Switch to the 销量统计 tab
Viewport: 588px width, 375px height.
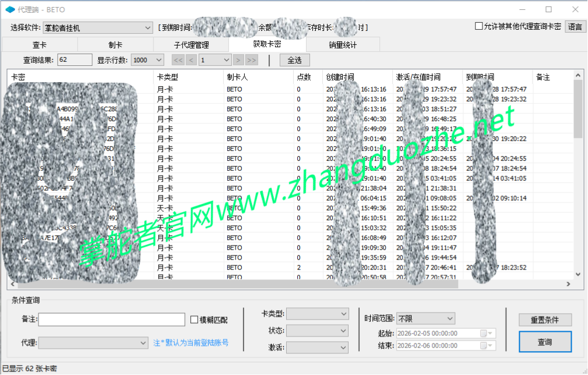[x=342, y=45]
